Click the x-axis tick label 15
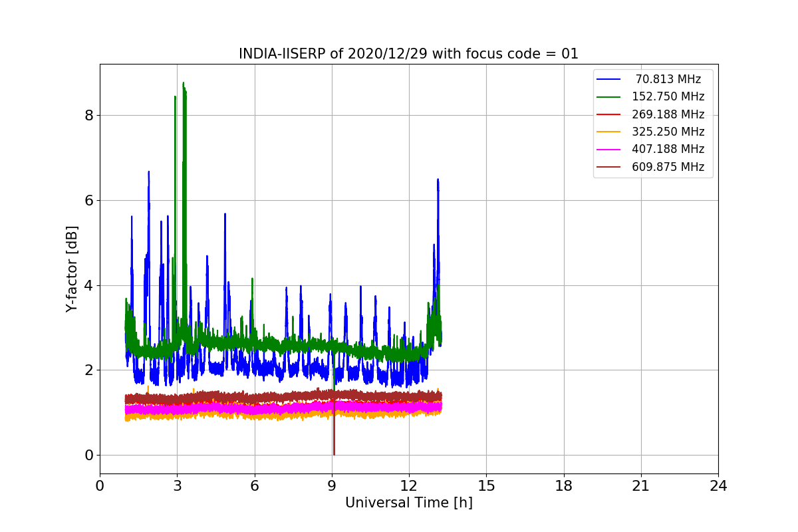This screenshot has height=532, width=798. pyautogui.click(x=486, y=485)
